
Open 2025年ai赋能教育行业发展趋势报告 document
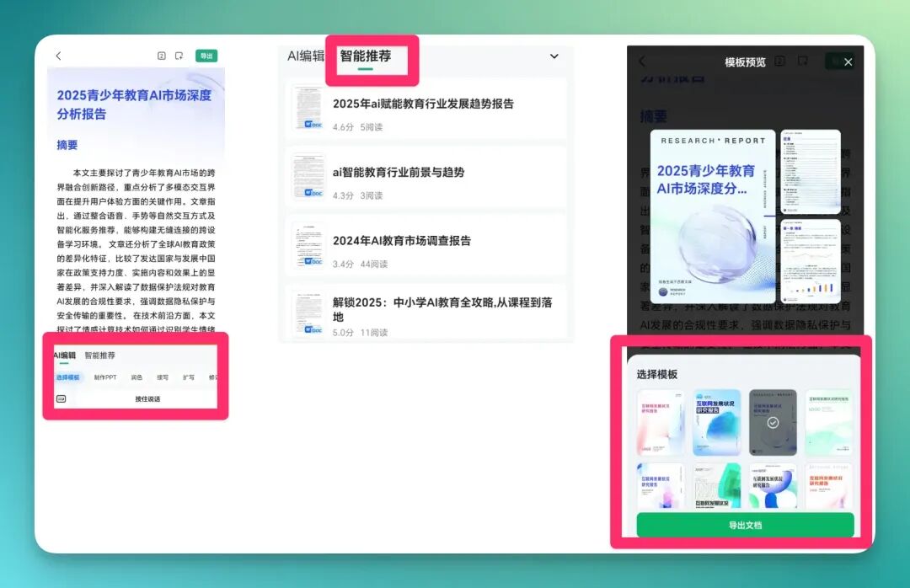point(426,110)
